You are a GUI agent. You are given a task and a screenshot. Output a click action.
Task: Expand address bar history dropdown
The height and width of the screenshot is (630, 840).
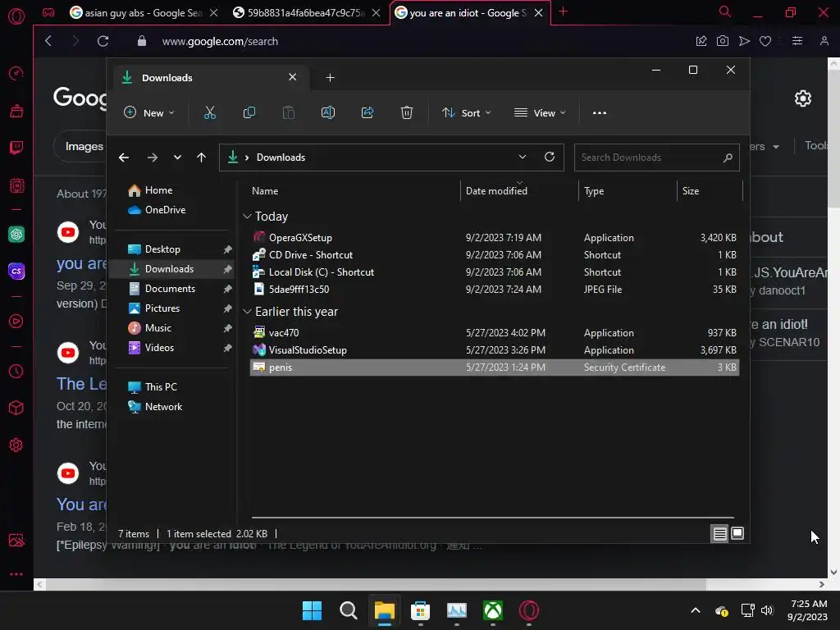tap(523, 157)
